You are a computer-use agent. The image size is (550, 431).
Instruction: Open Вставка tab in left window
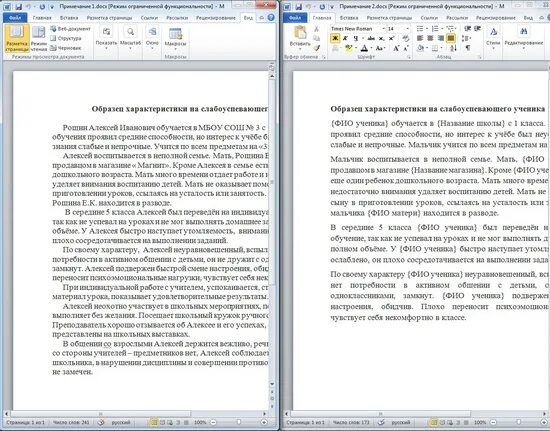69,18
